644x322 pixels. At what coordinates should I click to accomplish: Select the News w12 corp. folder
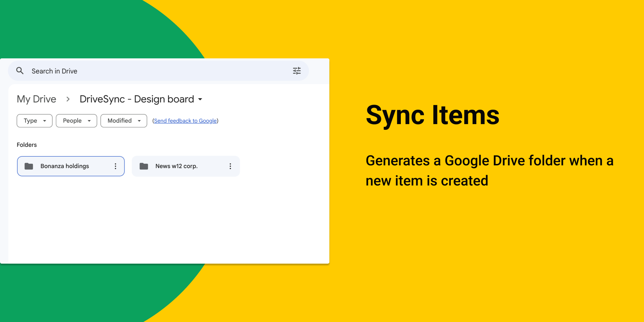click(186, 166)
